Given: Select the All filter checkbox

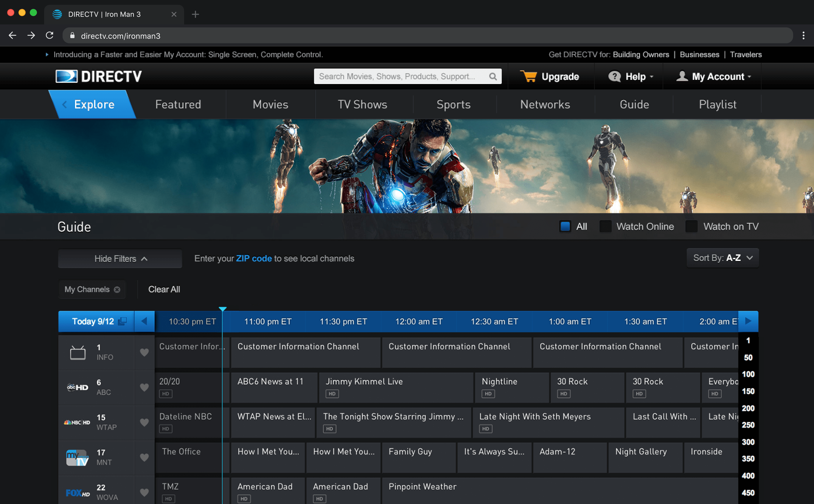Looking at the screenshot, I should click(565, 226).
